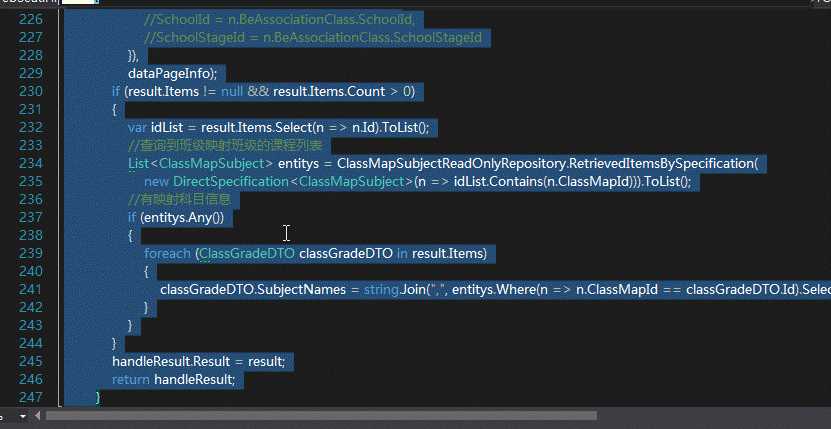Click 'ToList();' on line 232
The width and height of the screenshot is (831, 429).
coord(405,127)
